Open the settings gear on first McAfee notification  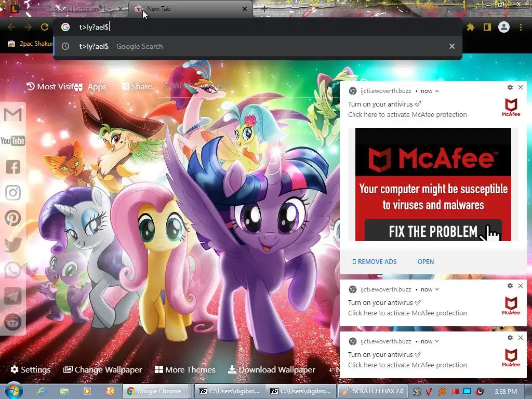[510, 87]
